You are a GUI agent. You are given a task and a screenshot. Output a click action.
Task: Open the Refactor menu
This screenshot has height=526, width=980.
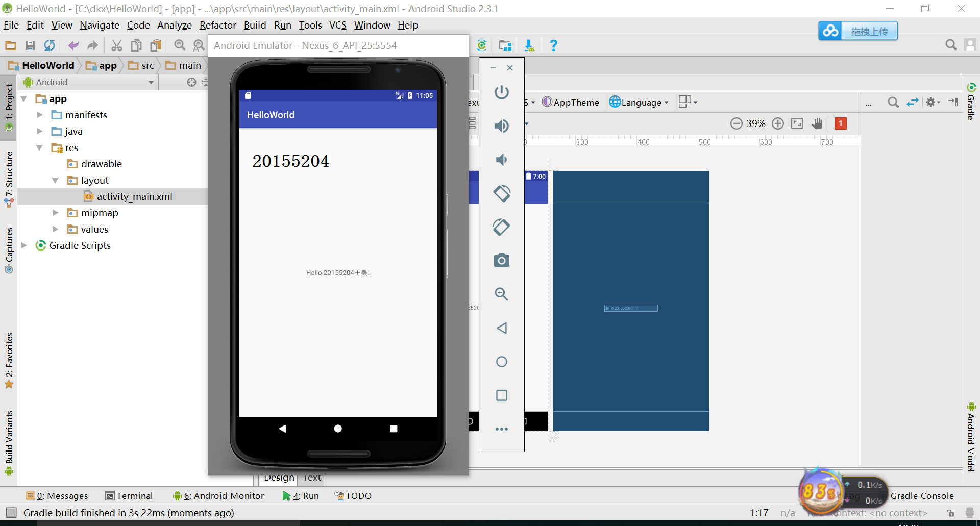pyautogui.click(x=218, y=25)
